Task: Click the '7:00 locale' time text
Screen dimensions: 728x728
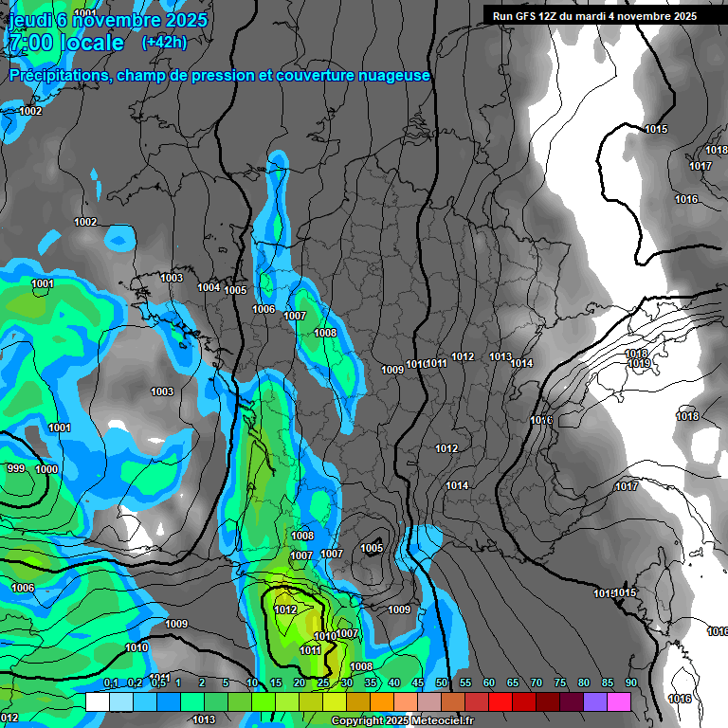Action: click(66, 43)
